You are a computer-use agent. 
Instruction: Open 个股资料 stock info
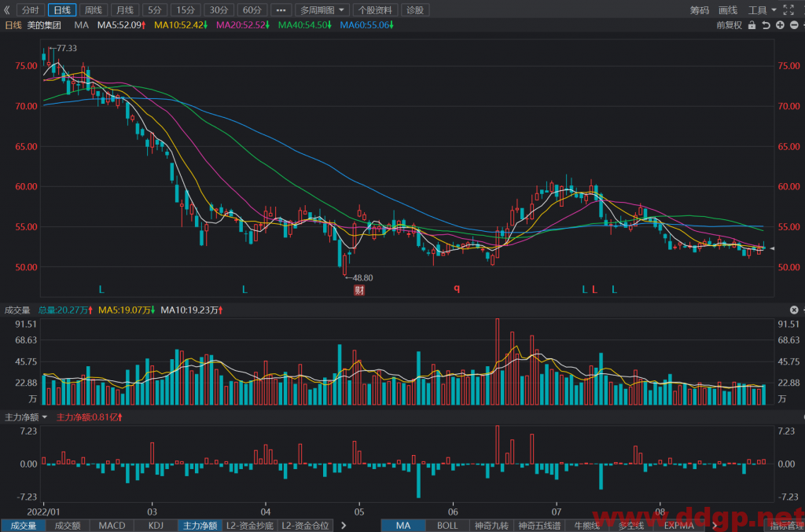375,9
